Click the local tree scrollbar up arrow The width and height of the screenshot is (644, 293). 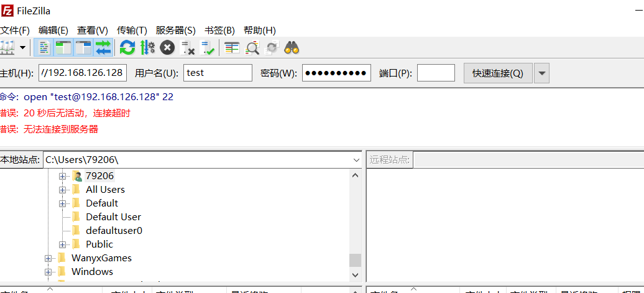pos(356,175)
